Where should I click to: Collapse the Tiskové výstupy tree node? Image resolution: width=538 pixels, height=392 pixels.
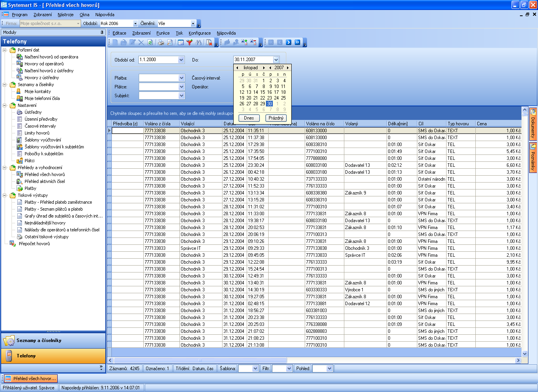[5, 195]
